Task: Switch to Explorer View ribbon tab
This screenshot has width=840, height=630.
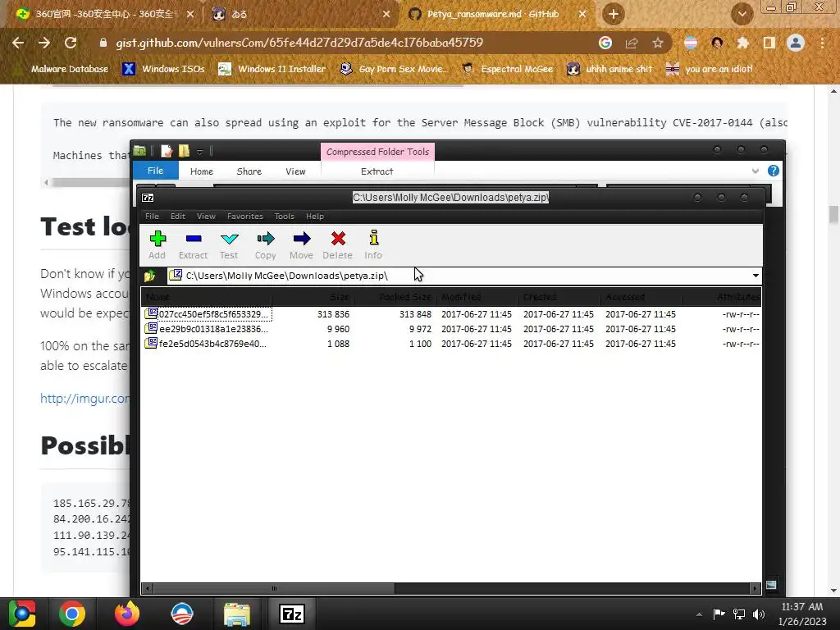Action: click(x=295, y=171)
